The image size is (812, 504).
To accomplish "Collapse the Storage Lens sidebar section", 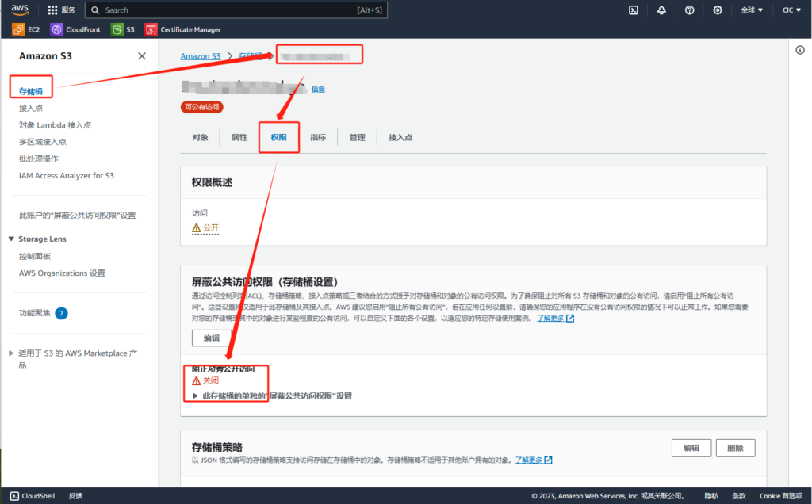I will coord(11,239).
